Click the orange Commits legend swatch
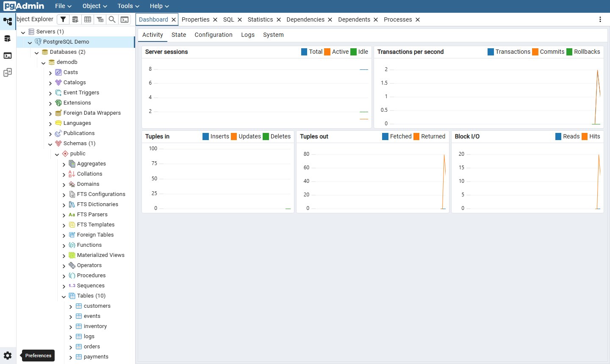The height and width of the screenshot is (364, 610). pyautogui.click(x=535, y=52)
